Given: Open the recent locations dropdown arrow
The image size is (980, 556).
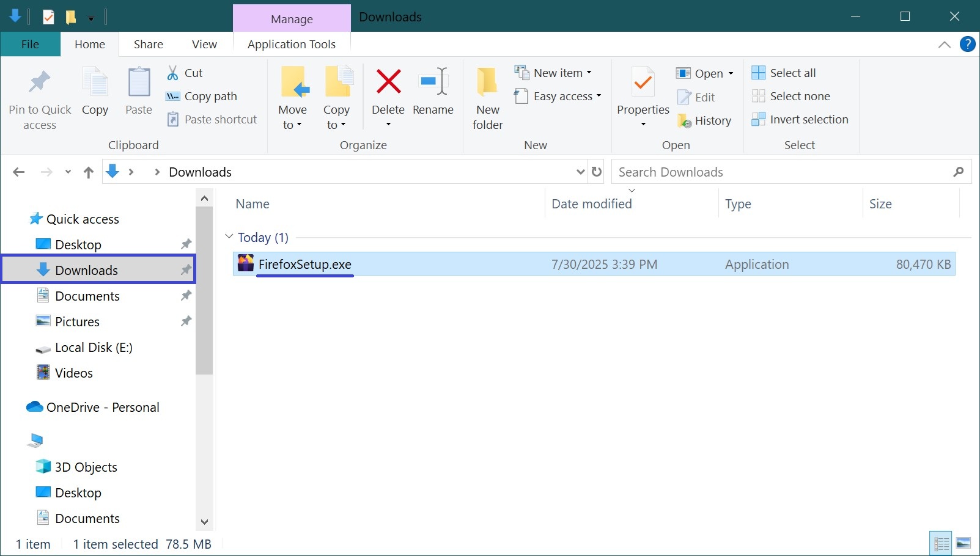Looking at the screenshot, I should [68, 172].
